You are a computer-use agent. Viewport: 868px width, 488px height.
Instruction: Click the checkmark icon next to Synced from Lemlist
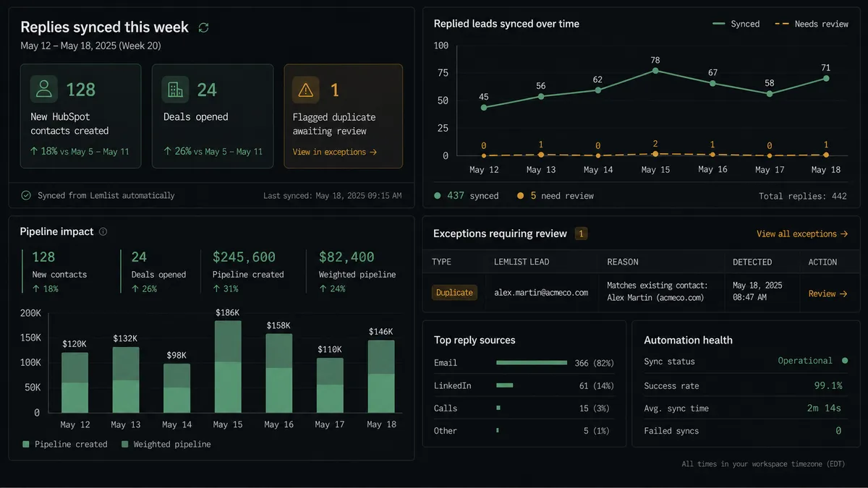(26, 195)
